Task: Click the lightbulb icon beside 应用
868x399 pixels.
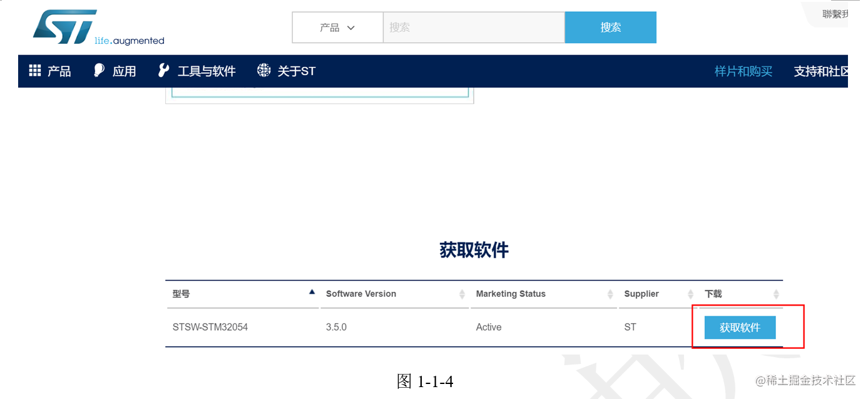Action: (99, 71)
